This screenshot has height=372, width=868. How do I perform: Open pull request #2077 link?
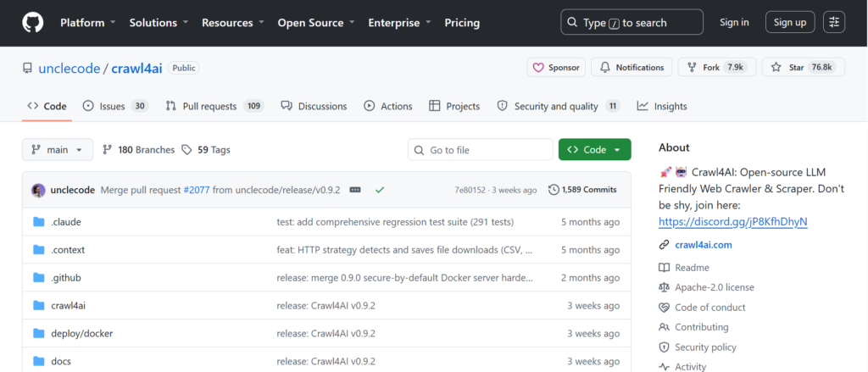(x=197, y=190)
